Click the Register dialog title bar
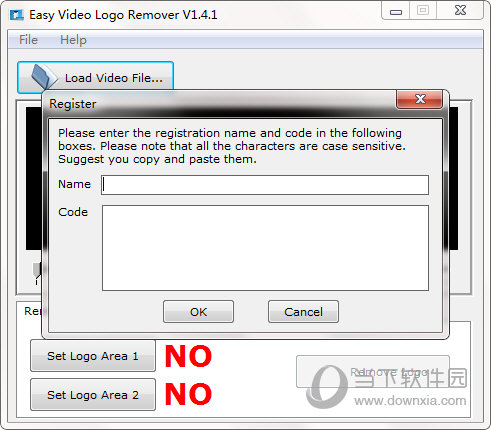 point(220,104)
